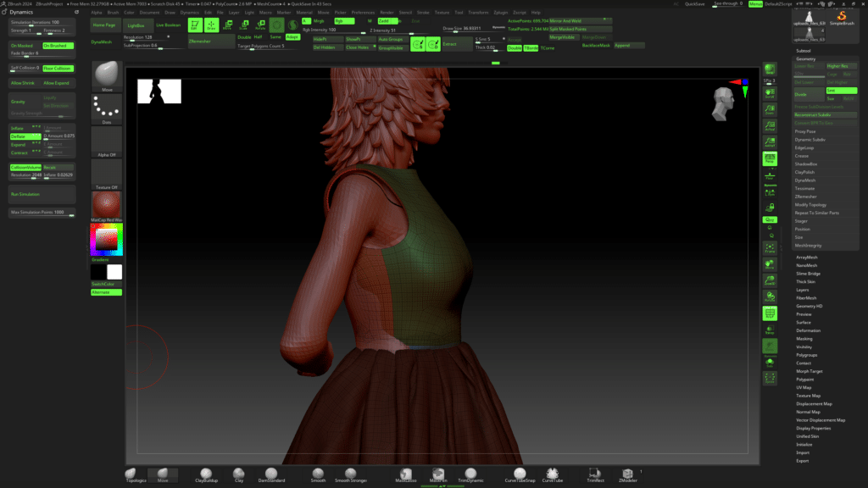Viewport: 868px width, 488px height.
Task: Expand the Subtool palette section
Action: (x=804, y=50)
